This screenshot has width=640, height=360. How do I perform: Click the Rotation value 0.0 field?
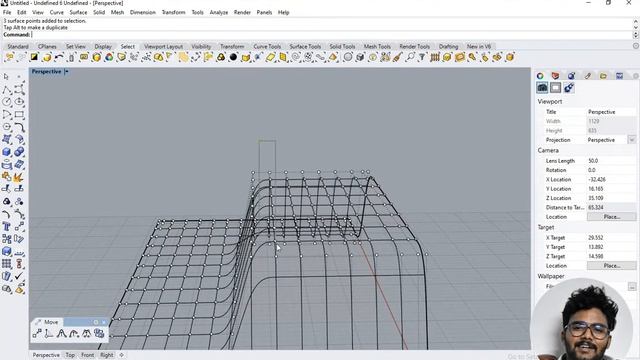tap(611, 170)
